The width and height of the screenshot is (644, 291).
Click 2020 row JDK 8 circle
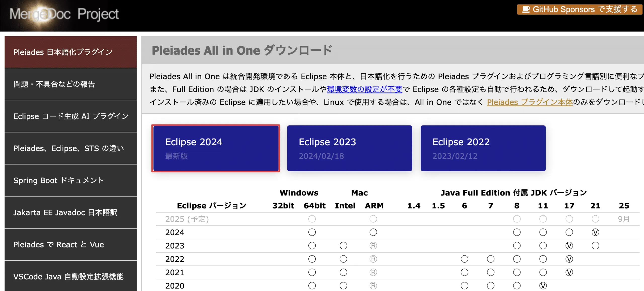point(517,286)
